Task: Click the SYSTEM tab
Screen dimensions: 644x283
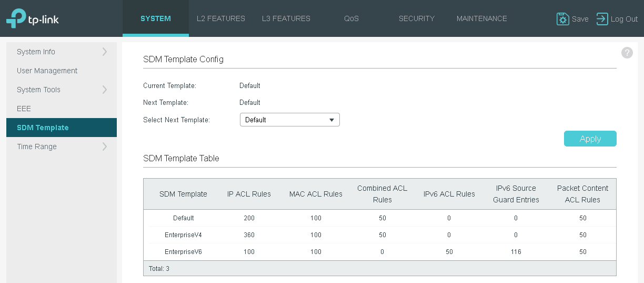Action: (156, 18)
